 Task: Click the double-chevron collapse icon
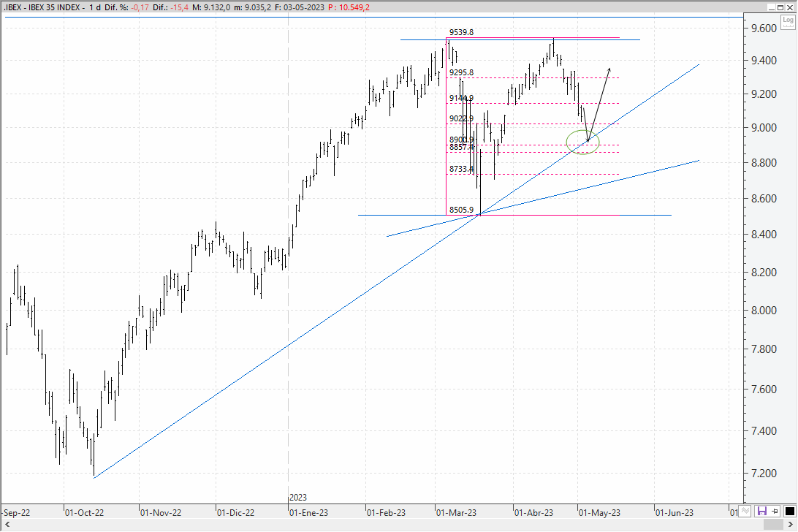coord(745,511)
